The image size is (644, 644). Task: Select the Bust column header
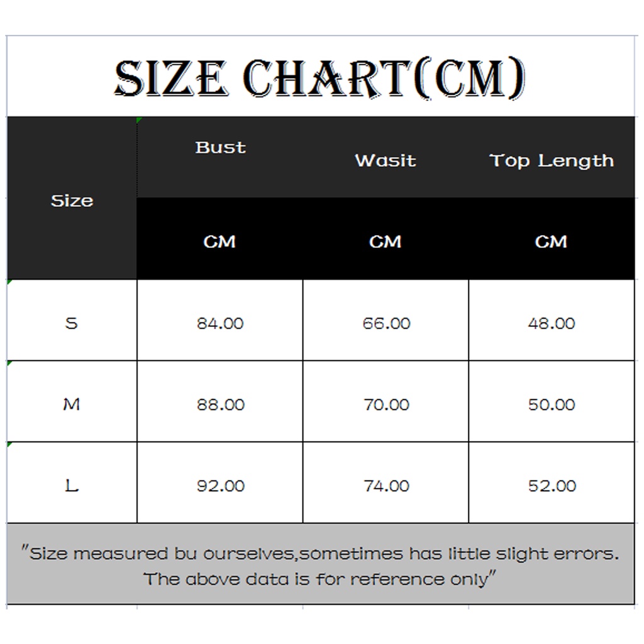pos(220,148)
